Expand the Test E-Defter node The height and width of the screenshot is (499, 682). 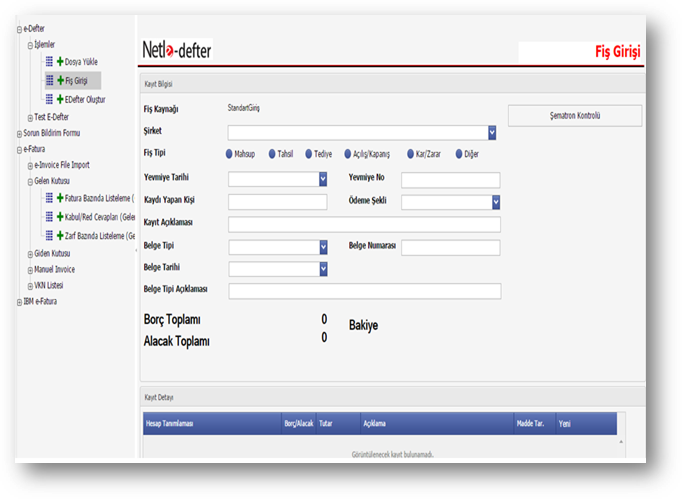point(30,118)
